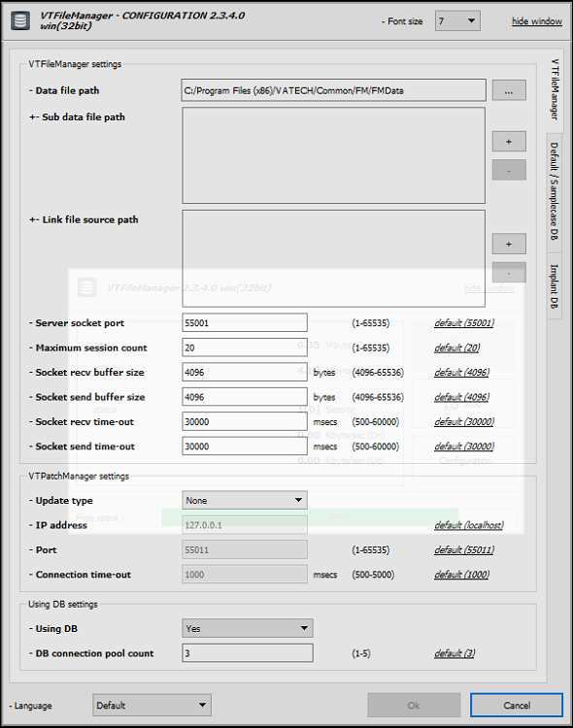The width and height of the screenshot is (573, 728).
Task: Click the Cancel button
Action: click(x=517, y=706)
